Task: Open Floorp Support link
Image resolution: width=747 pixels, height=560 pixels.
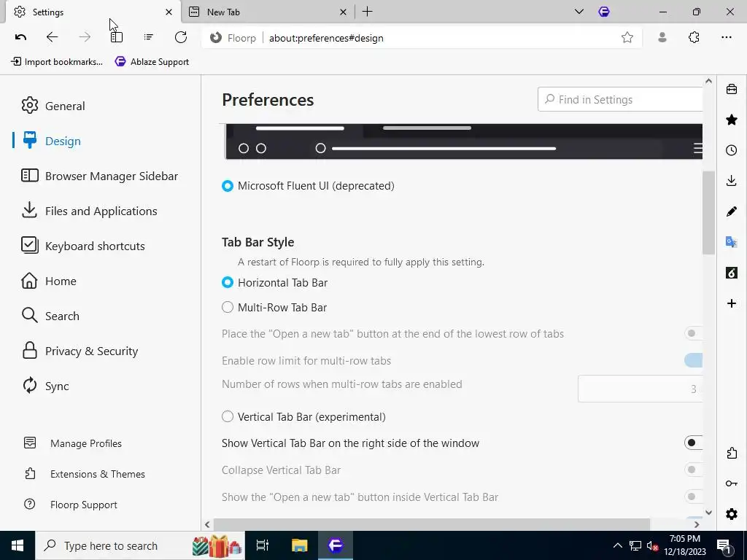Action: click(x=71, y=505)
